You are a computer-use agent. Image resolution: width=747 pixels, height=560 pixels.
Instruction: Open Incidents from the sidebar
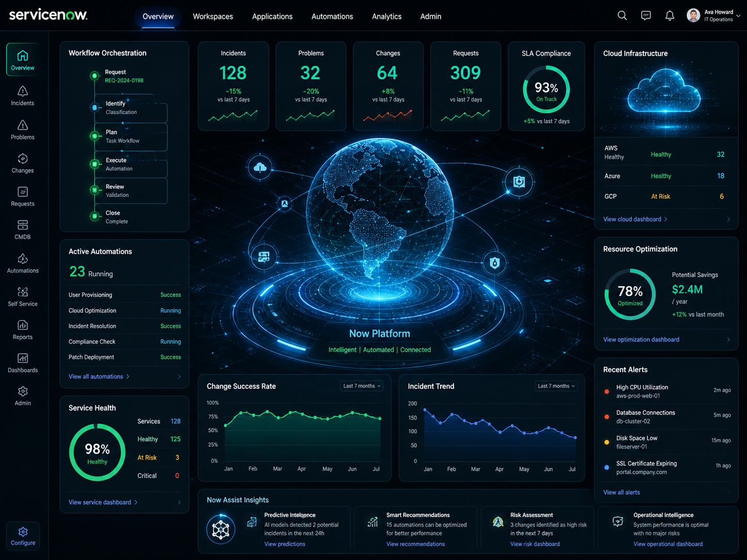point(23,96)
